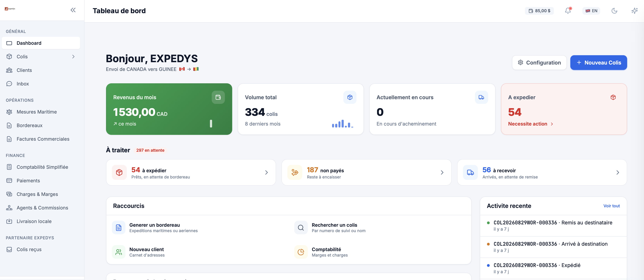Open the AI sparkle assistant icon
644x280 pixels.
[x=634, y=10]
